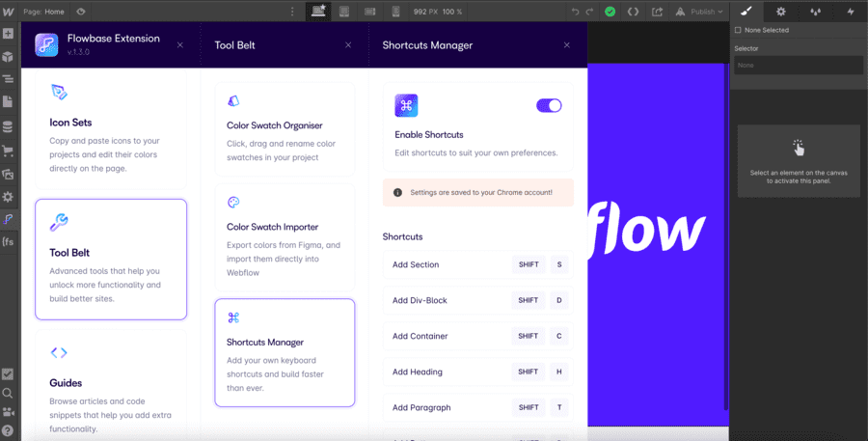Viewport: 868px width, 441px height.
Task: Click the Add Div-Block SHIFT key
Action: [x=529, y=300]
